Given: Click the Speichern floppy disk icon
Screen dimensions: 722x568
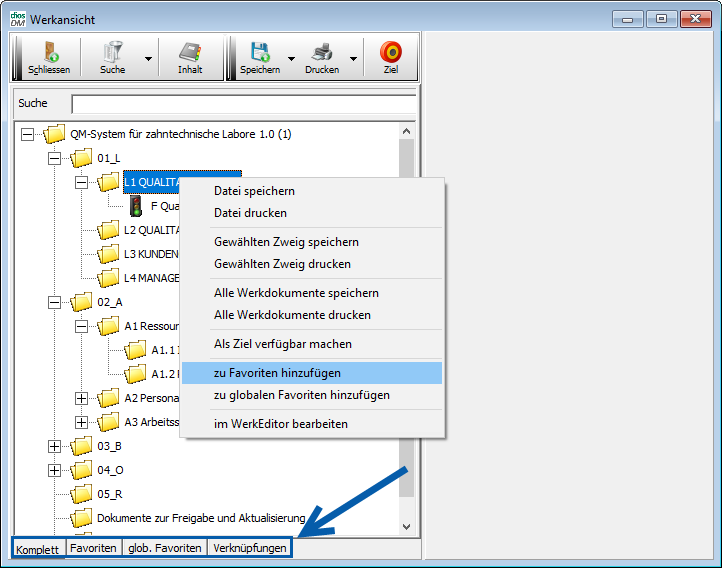Looking at the screenshot, I should pyautogui.click(x=260, y=53).
